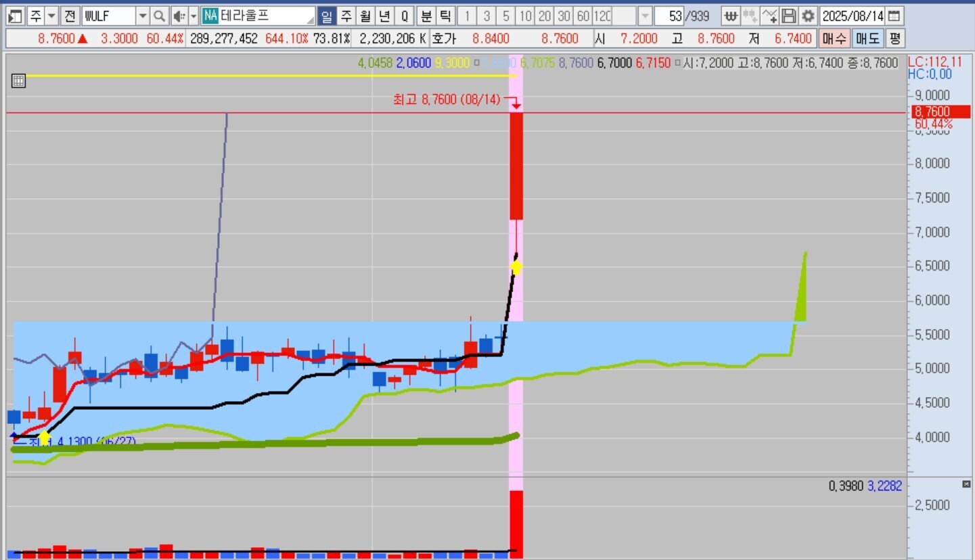This screenshot has width=975, height=560.
Task: Select the monthly 월 period
Action: [x=365, y=16]
